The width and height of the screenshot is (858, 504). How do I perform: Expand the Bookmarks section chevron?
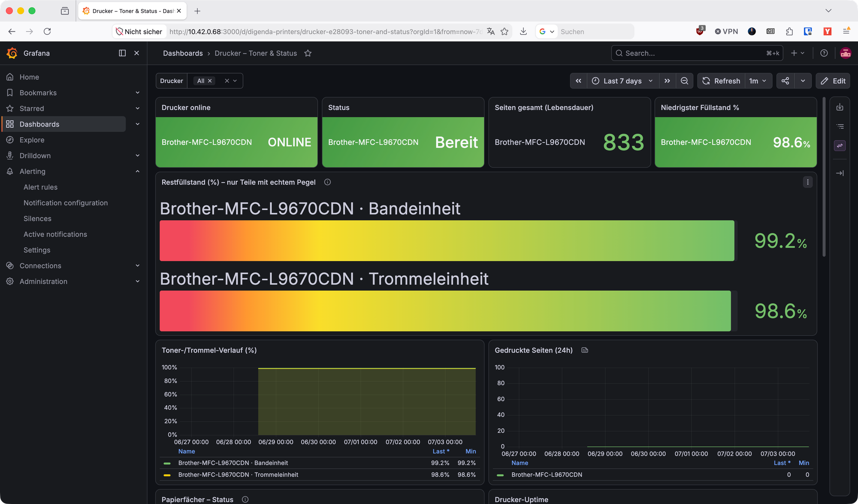[138, 93]
